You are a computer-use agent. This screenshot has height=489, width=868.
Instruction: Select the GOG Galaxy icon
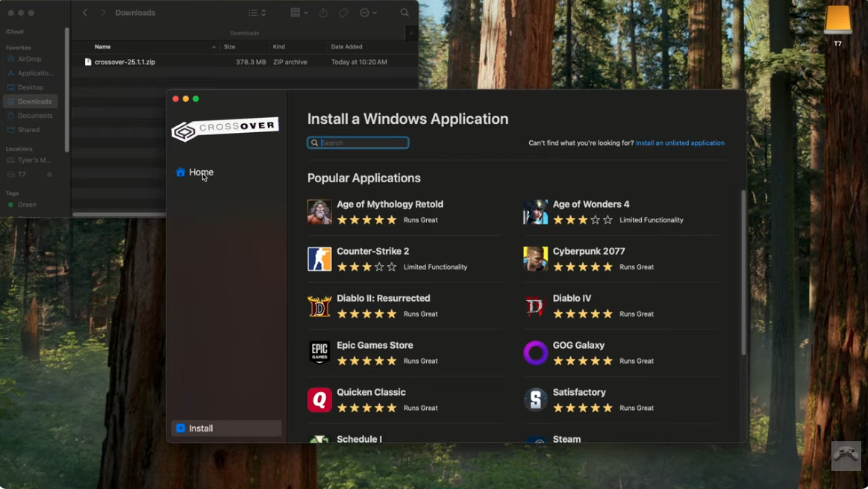pyautogui.click(x=535, y=353)
